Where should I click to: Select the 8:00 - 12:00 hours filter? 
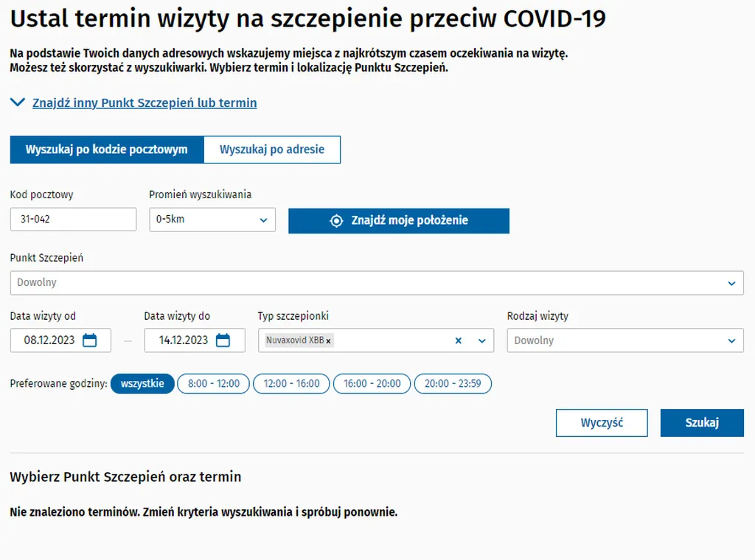coord(214,384)
